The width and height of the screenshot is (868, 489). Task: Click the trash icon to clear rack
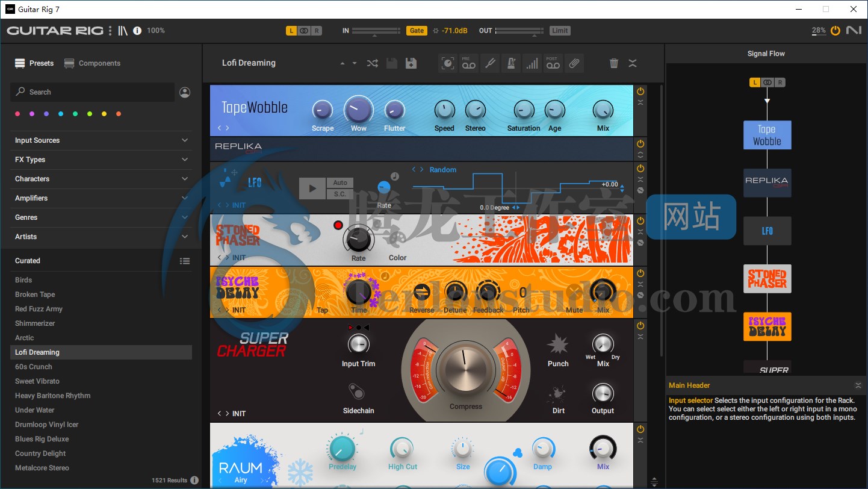[x=614, y=63]
